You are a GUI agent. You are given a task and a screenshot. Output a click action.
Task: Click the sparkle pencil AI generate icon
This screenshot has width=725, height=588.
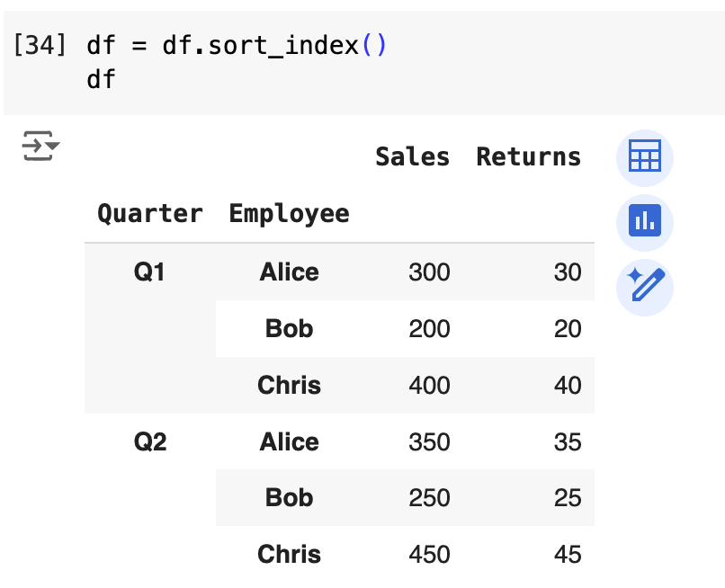coord(644,286)
